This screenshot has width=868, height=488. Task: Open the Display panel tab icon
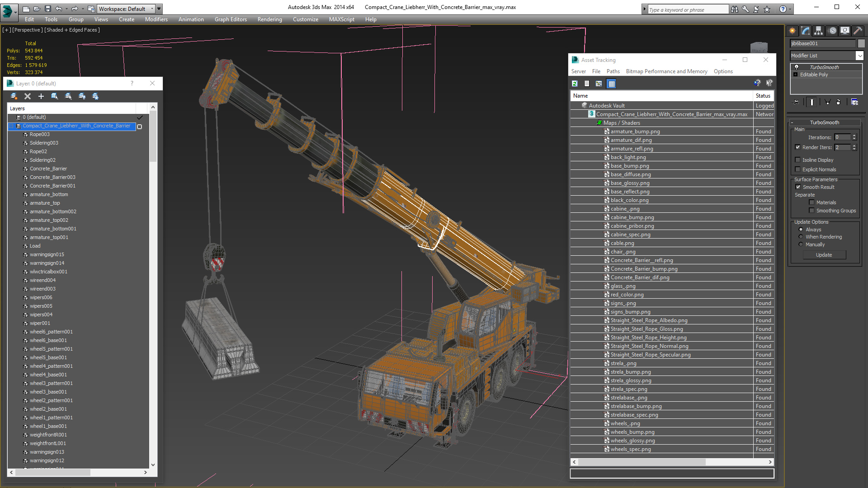click(845, 31)
